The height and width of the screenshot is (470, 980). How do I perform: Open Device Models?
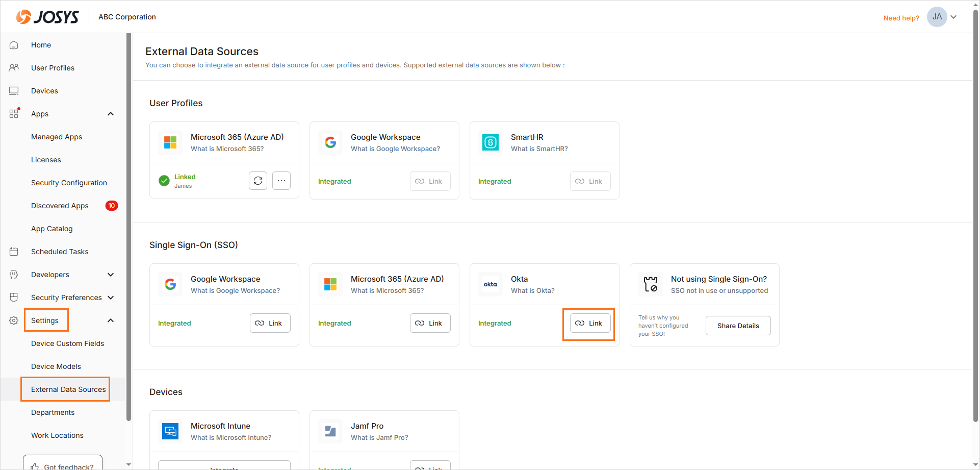point(56,366)
